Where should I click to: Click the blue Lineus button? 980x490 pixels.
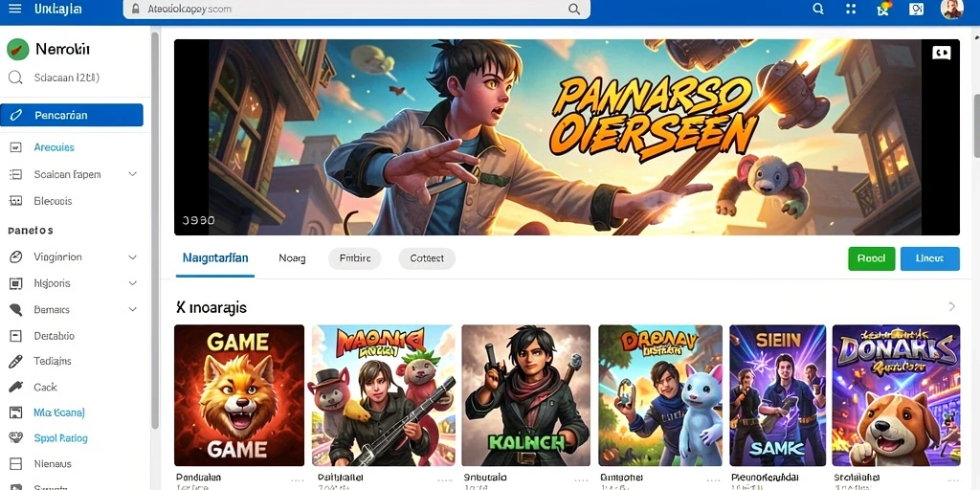tap(930, 258)
